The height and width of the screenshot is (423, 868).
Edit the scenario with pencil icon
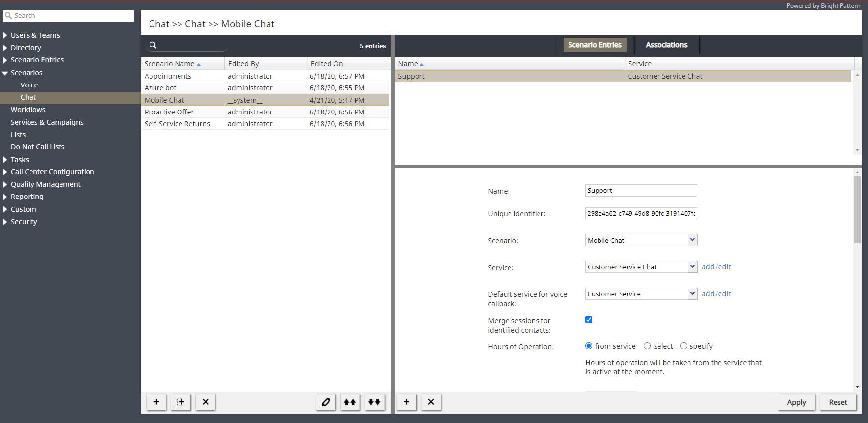326,402
